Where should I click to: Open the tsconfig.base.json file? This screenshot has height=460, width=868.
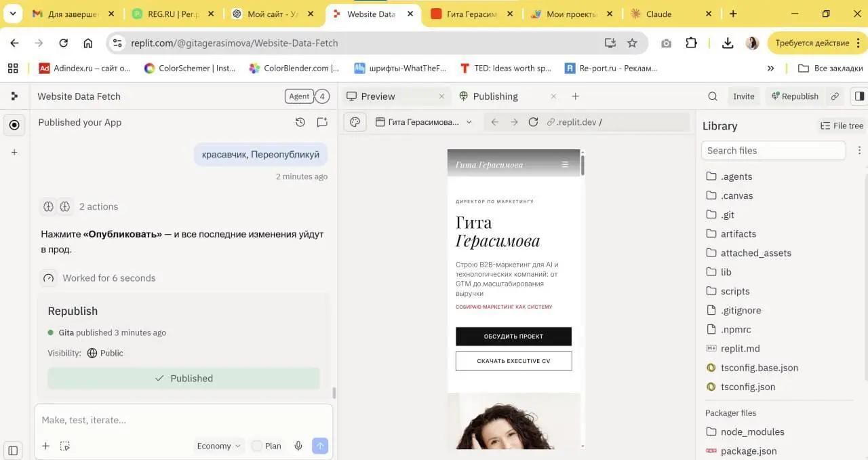(x=751, y=367)
